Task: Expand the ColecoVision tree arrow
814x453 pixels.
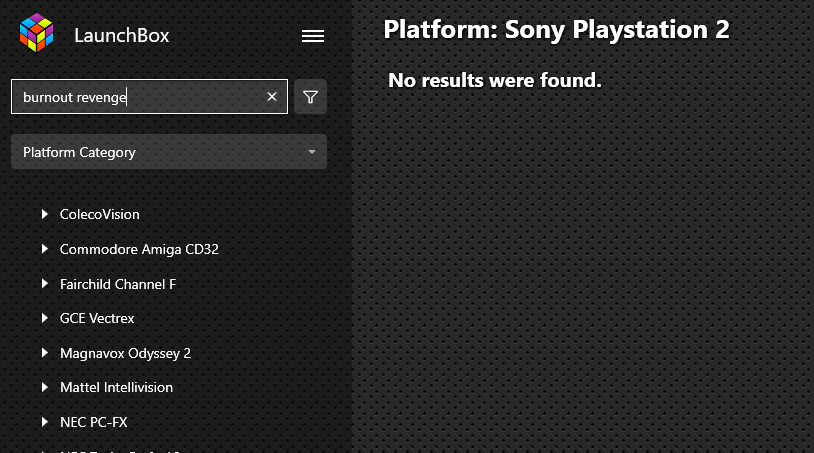Action: click(x=45, y=214)
